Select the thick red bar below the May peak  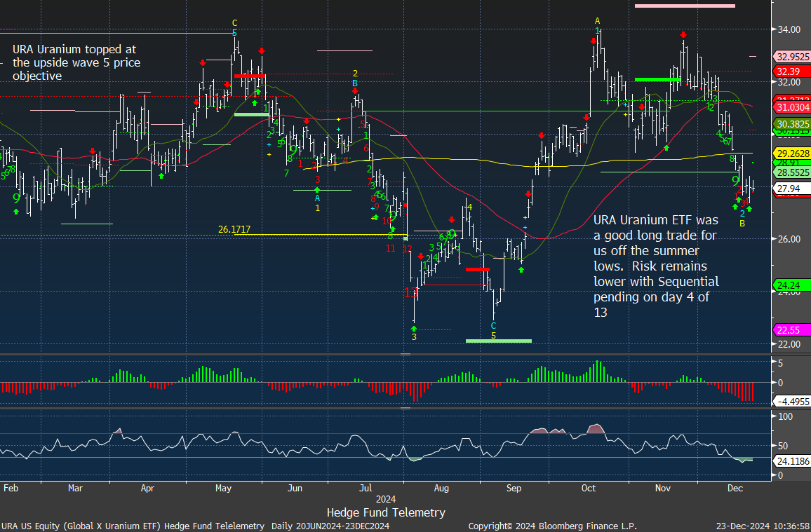pyautogui.click(x=248, y=76)
